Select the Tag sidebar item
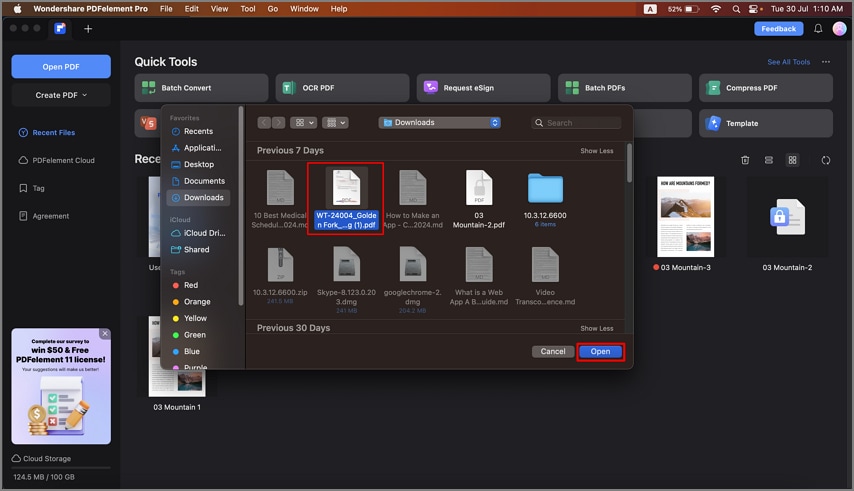854x491 pixels. coord(32,188)
